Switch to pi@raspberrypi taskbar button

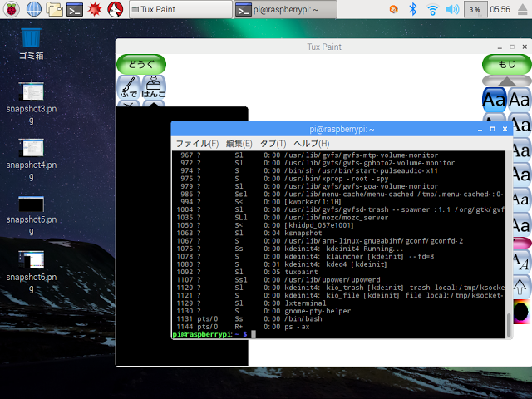point(286,9)
